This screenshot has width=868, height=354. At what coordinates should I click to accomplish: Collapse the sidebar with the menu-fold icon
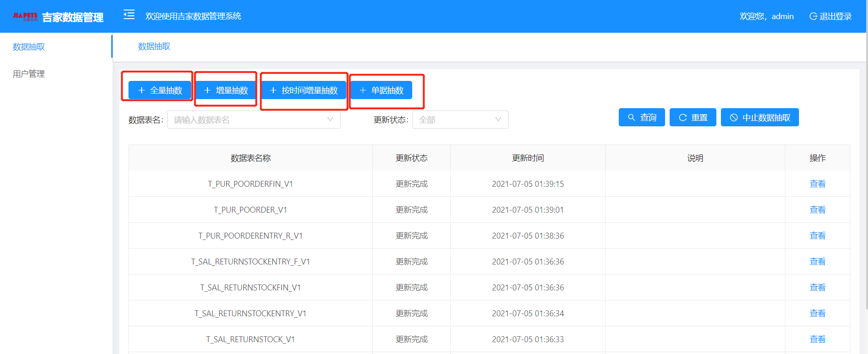[129, 15]
